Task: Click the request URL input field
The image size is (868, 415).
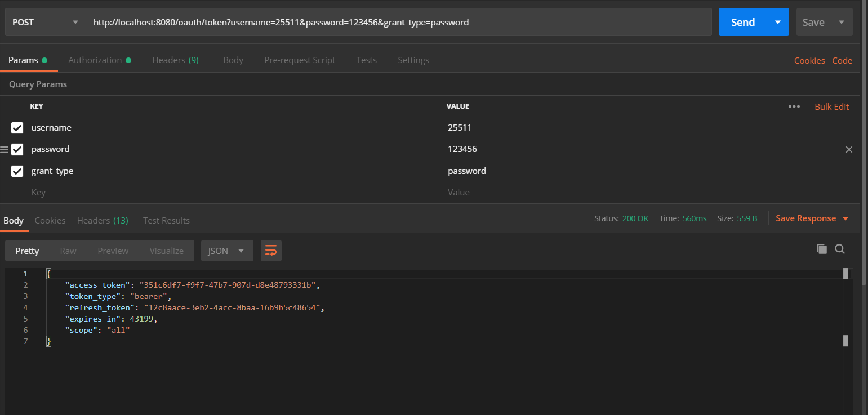Action: click(x=399, y=23)
